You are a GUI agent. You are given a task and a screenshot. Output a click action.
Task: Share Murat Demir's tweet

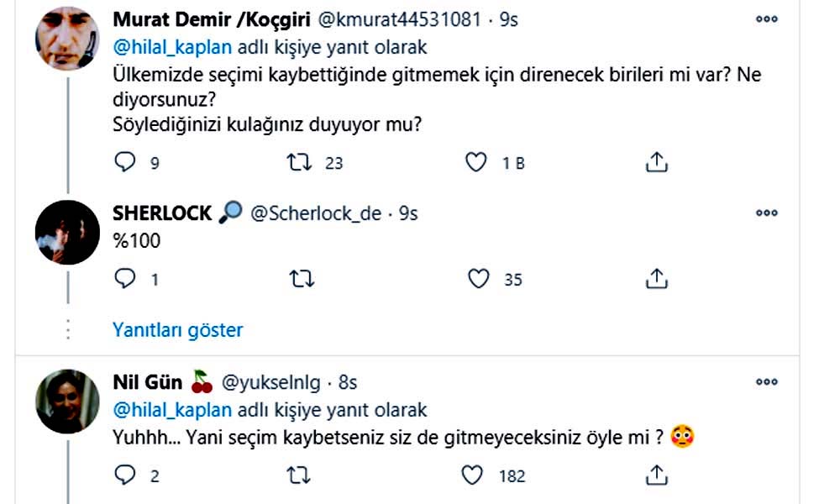(656, 162)
